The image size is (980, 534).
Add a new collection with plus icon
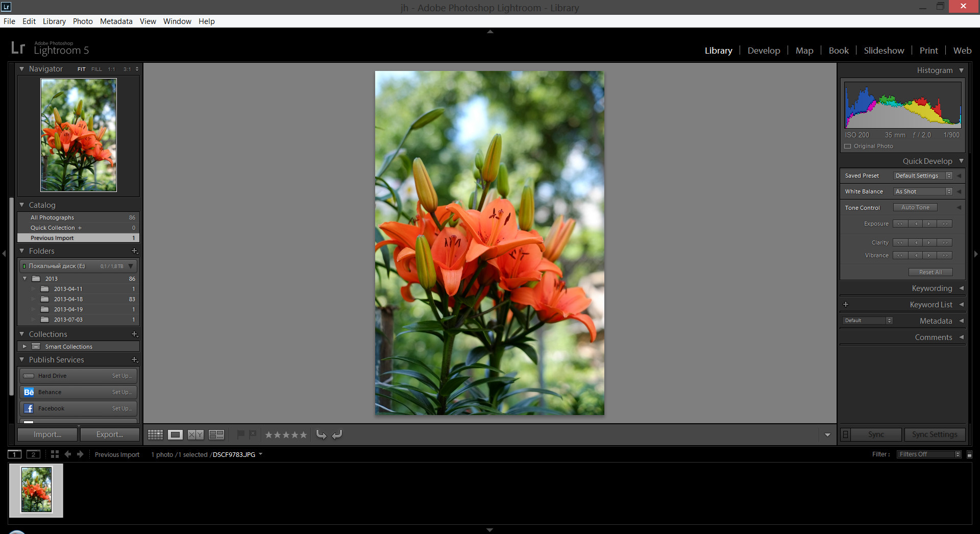point(135,334)
